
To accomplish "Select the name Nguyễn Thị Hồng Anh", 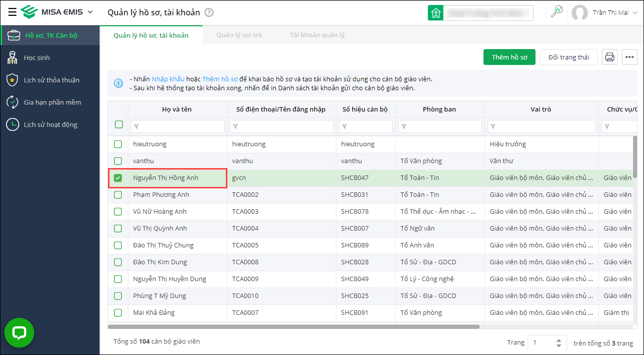I will pyautogui.click(x=165, y=178).
